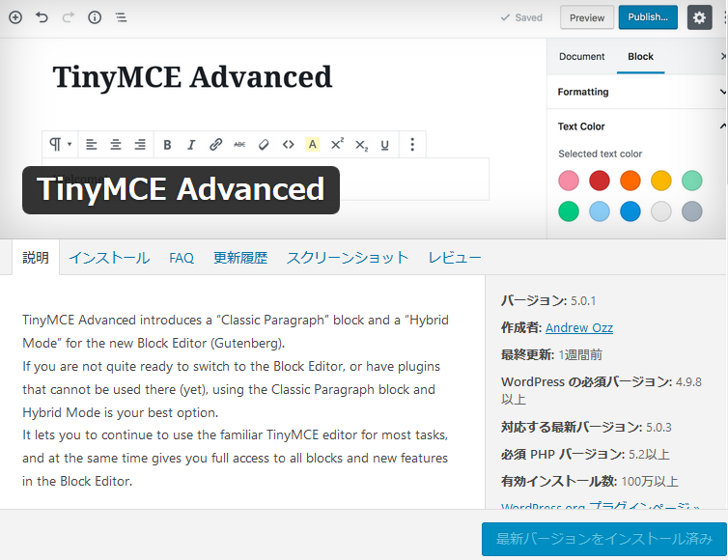Open the 更新履歴 tab

[240, 258]
